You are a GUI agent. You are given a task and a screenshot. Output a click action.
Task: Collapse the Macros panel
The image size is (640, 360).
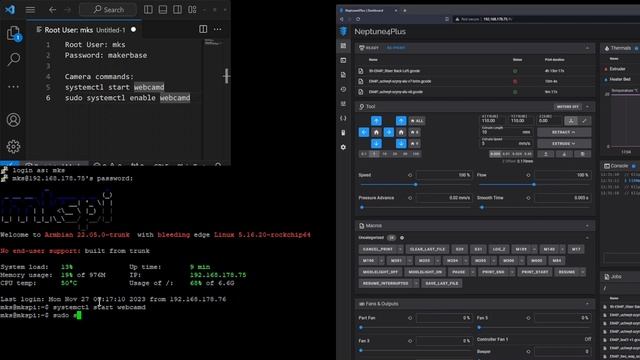[x=587, y=226]
